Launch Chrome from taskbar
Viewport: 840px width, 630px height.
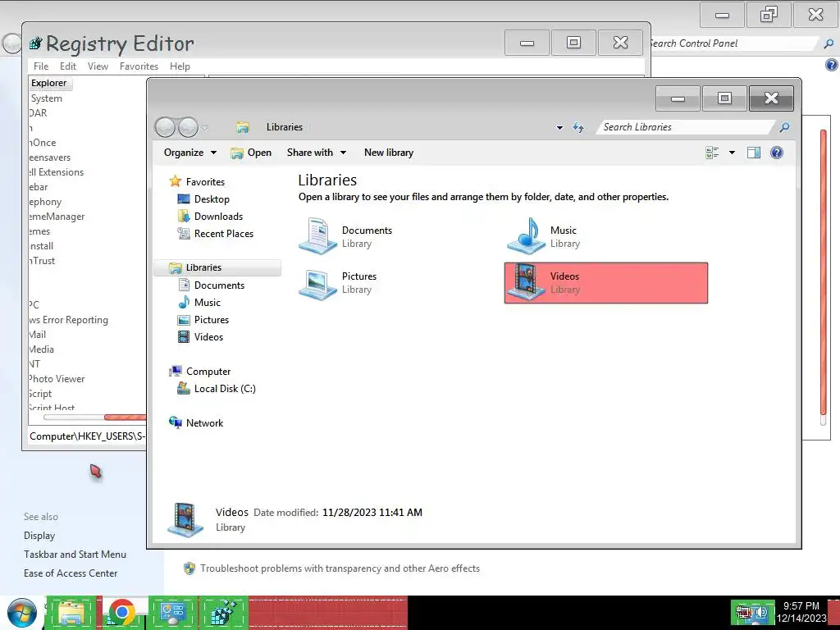pyautogui.click(x=121, y=613)
